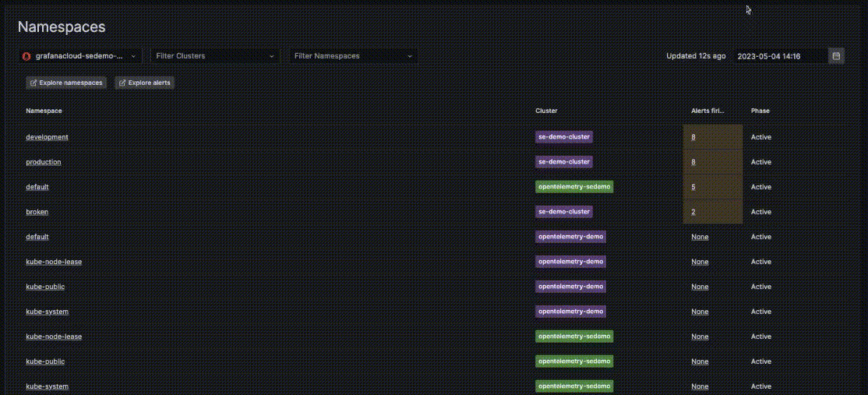The image size is (868, 395).
Task: Open kube-public namespace on opentelemetry-demo cluster
Action: pos(45,287)
